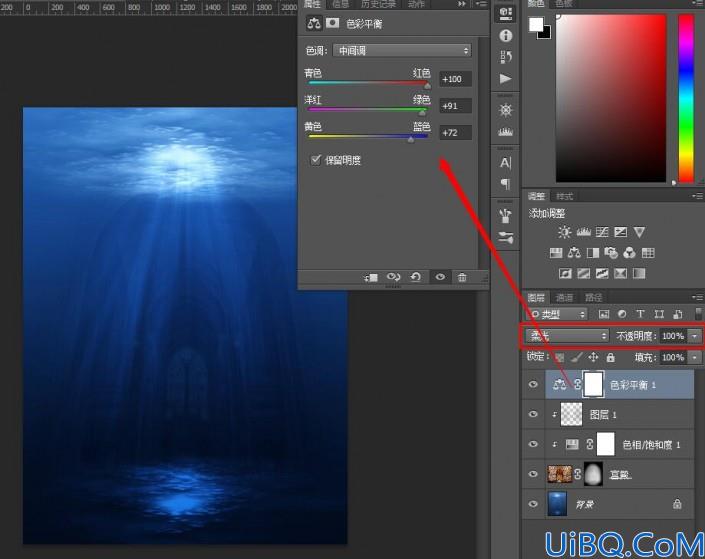Open the 色调 tone dropdown
The height and width of the screenshot is (559, 705).
[x=402, y=50]
